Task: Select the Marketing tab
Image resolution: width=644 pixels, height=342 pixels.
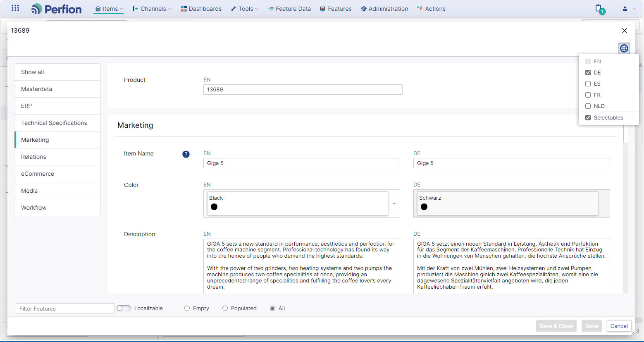Action: coord(57,140)
